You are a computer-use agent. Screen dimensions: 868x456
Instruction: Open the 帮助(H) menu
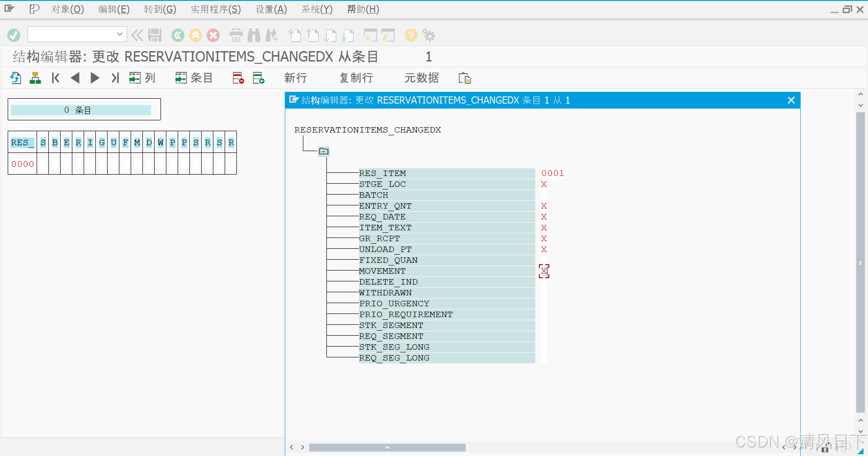tap(363, 9)
